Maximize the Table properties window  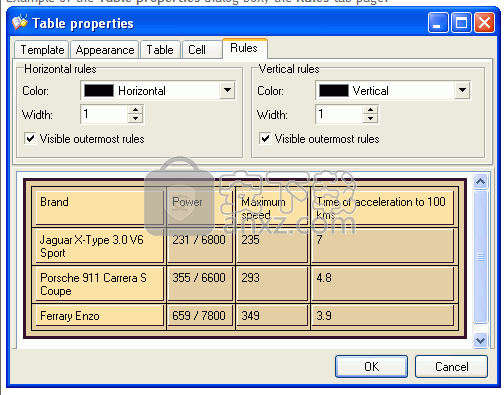tap(461, 23)
